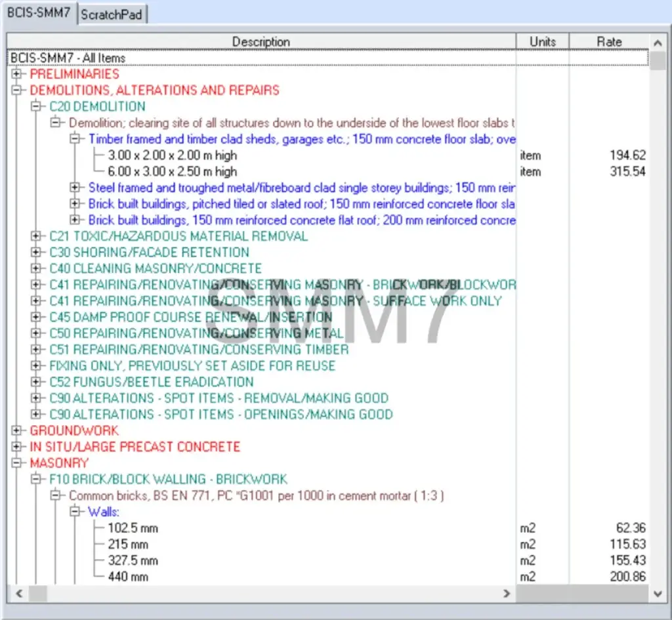Click the horizontal scrollbar right arrow
Viewport: 672px width, 620px height.
507,594
